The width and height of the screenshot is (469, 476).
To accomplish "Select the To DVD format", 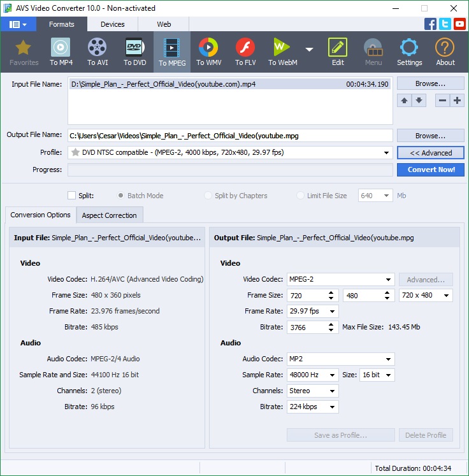I will (135, 52).
